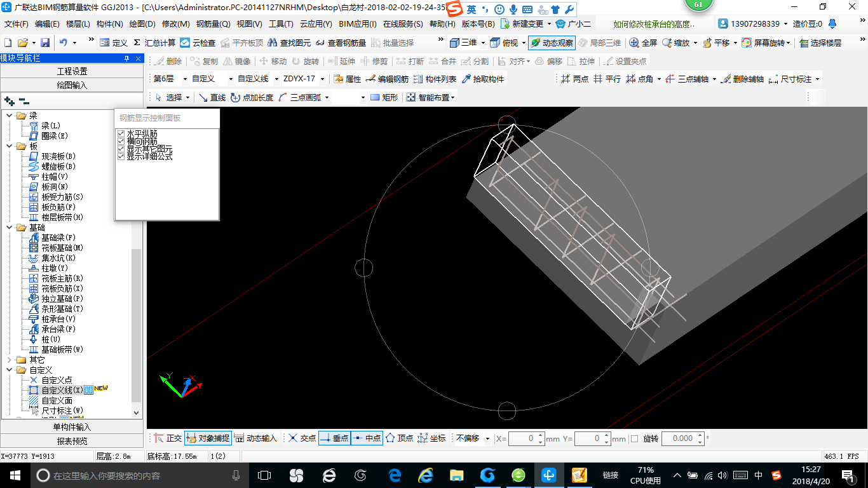Click the 单构件输入 button
868x488 pixels.
coord(72,427)
